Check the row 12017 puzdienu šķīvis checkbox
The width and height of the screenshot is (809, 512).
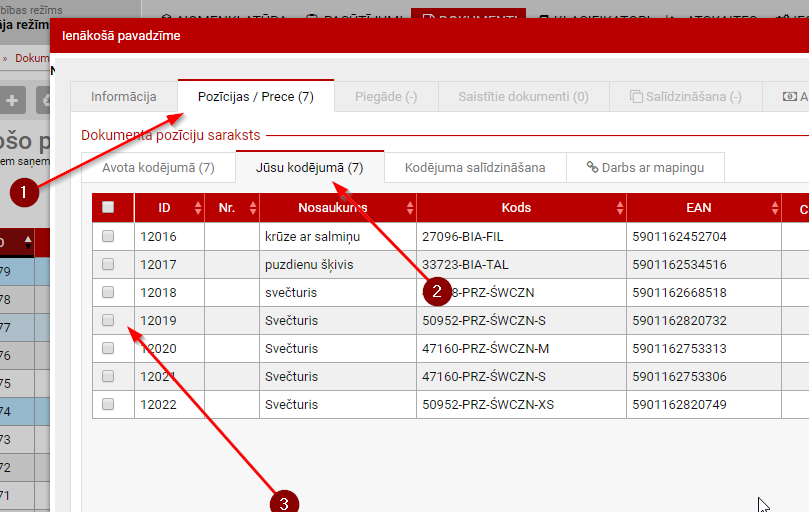click(108, 264)
